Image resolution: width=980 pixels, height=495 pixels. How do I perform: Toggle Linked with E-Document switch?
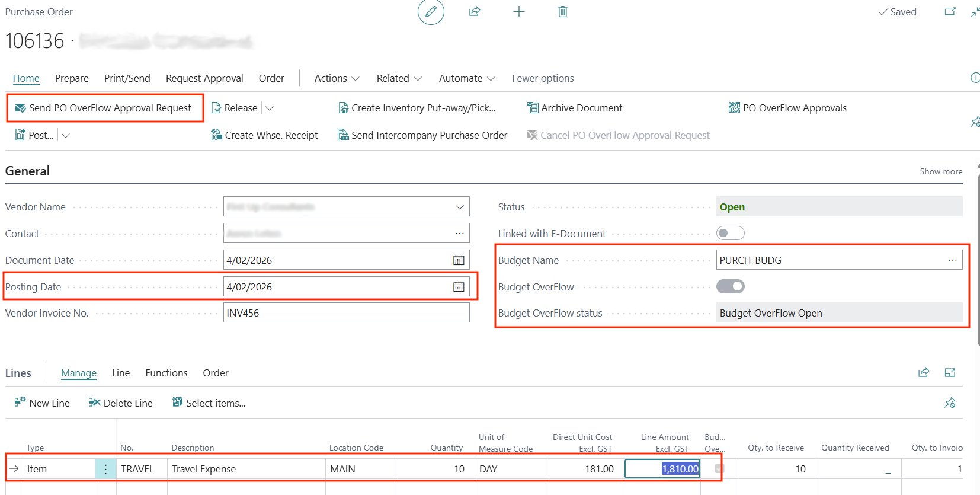[730, 234]
